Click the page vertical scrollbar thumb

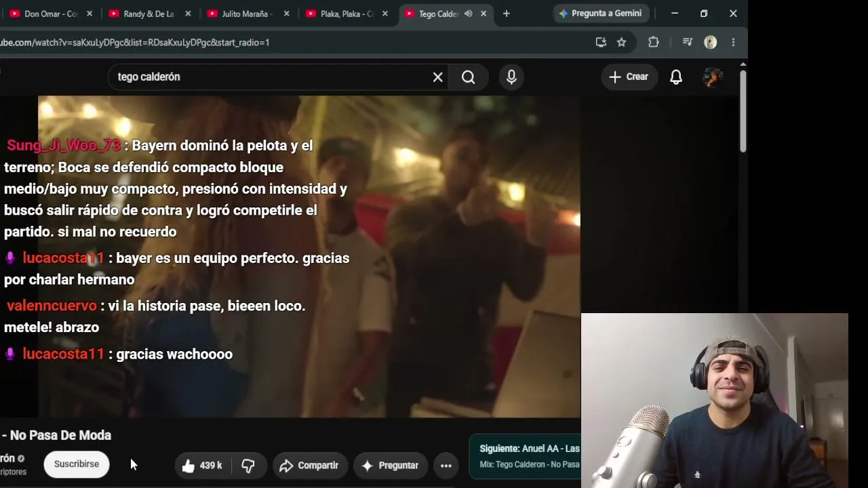pyautogui.click(x=743, y=111)
